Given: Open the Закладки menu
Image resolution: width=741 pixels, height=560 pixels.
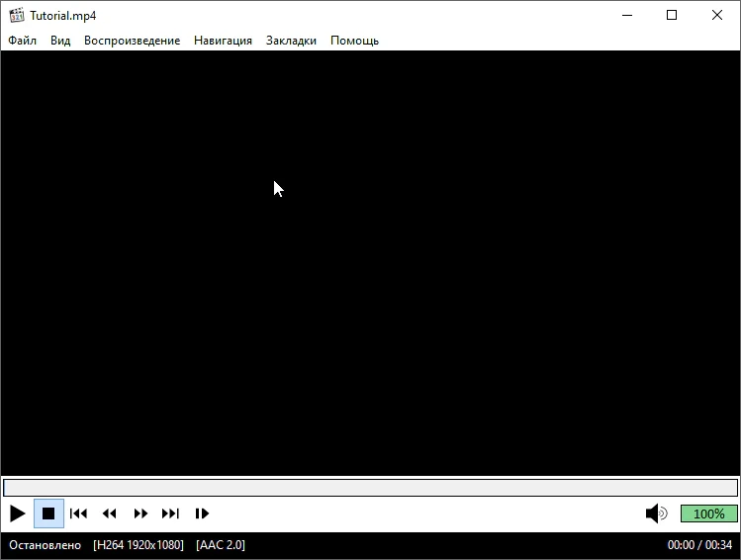Looking at the screenshot, I should (291, 41).
